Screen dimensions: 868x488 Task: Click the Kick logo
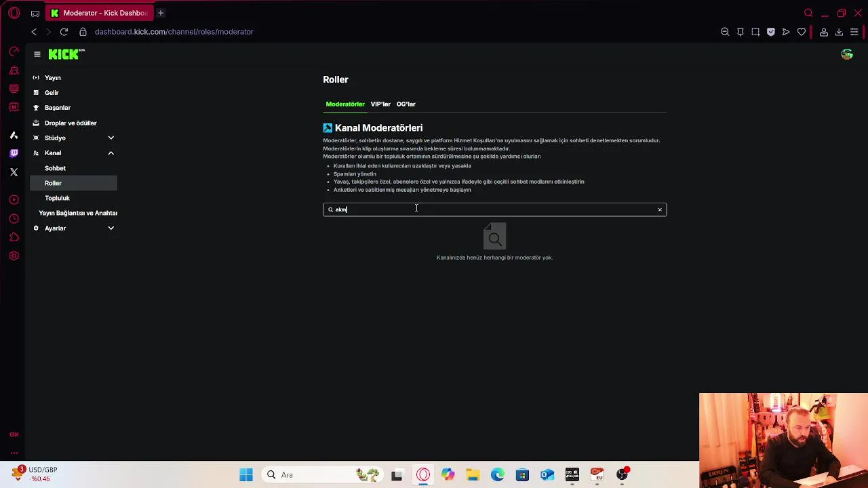tap(66, 54)
